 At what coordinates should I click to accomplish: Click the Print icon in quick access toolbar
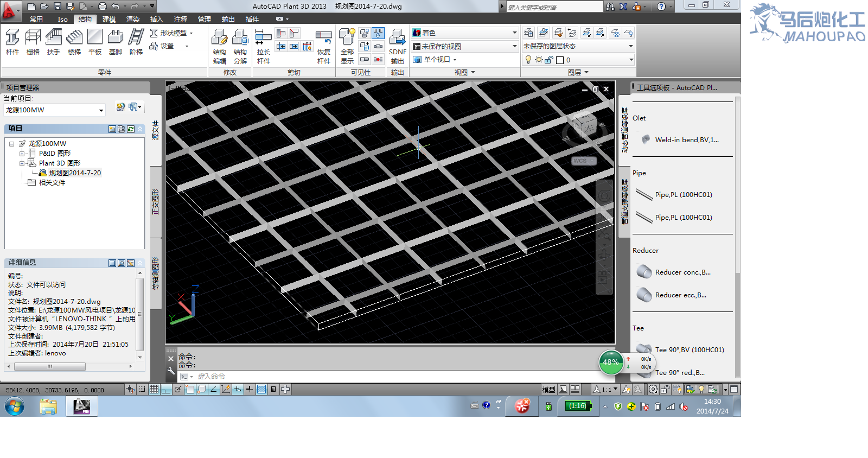point(102,7)
